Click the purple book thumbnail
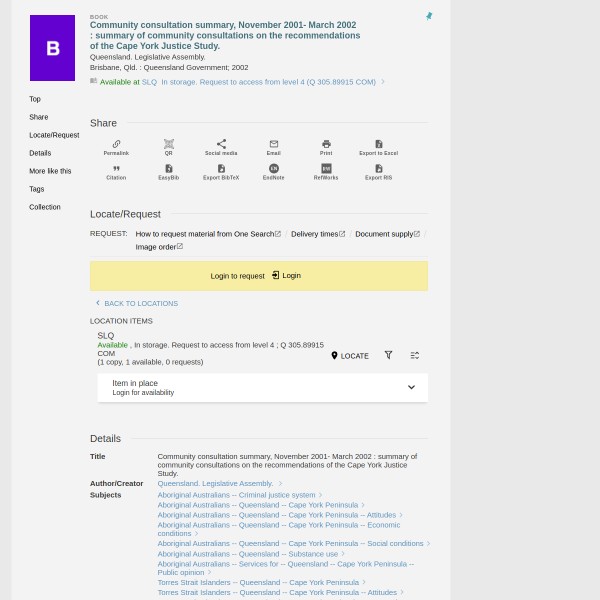Screen dimensions: 600x600 pyautogui.click(x=52, y=48)
